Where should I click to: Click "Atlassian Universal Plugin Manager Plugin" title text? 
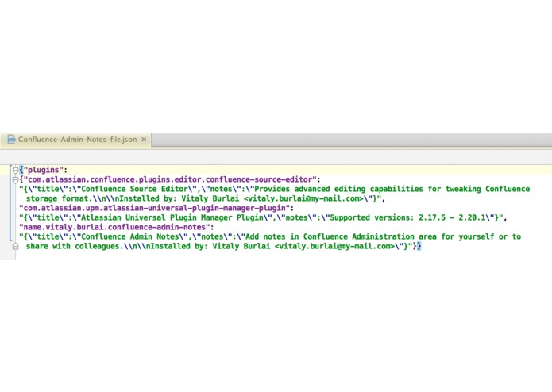[x=172, y=217]
